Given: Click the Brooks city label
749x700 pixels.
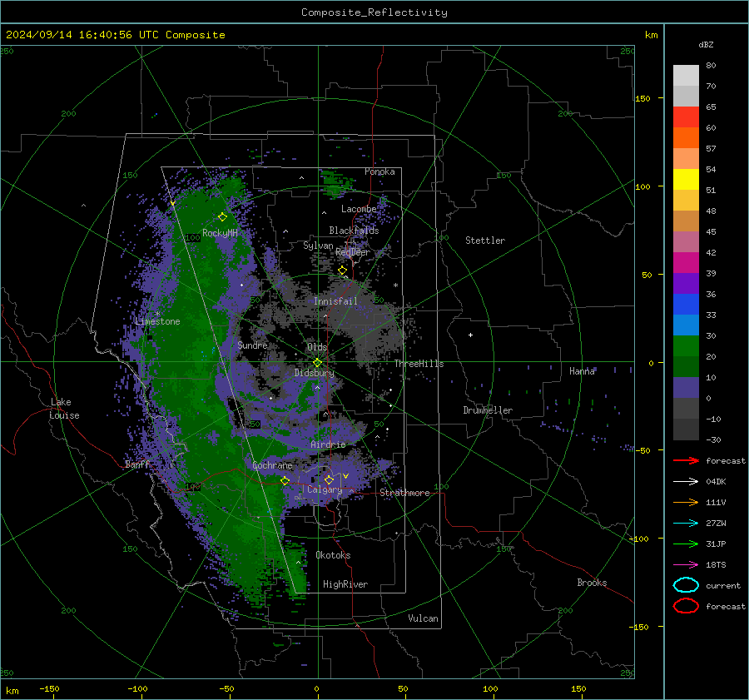Looking at the screenshot, I should tap(592, 583).
